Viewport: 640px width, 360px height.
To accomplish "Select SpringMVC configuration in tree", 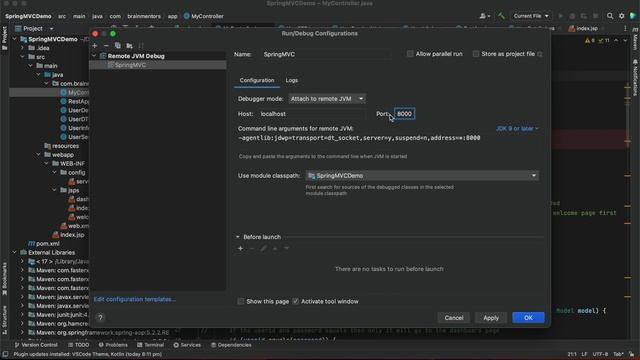I will tap(158, 65).
